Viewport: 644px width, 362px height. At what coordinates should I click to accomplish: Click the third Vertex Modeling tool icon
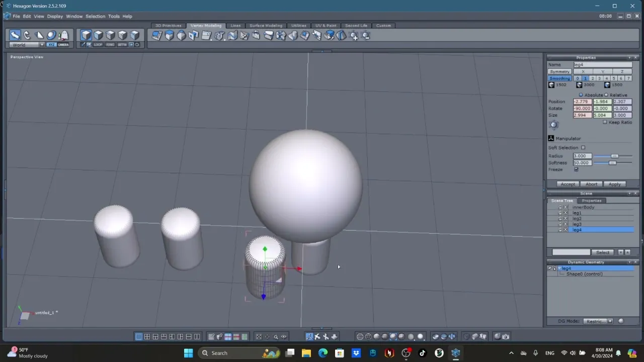tap(181, 35)
